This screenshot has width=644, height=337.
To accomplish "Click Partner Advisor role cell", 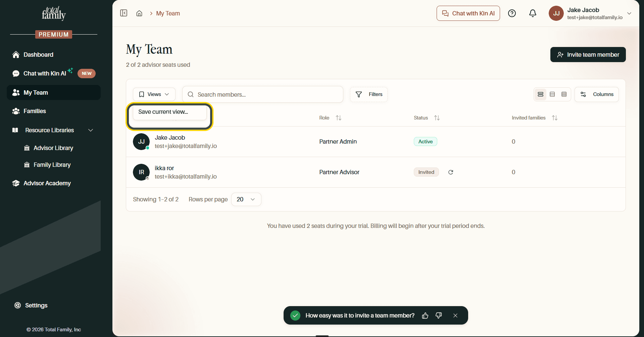I will point(339,172).
